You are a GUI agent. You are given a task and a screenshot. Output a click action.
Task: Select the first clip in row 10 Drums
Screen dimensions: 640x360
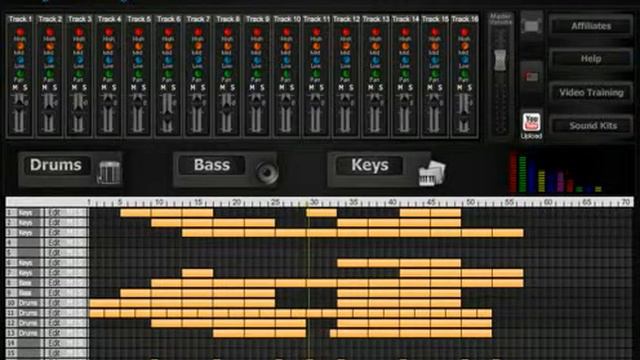(x=105, y=303)
